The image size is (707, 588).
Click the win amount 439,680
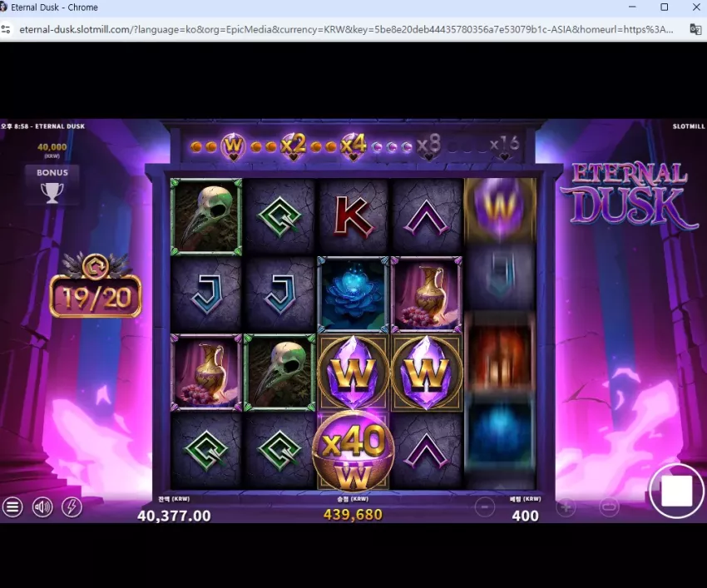pyautogui.click(x=353, y=515)
